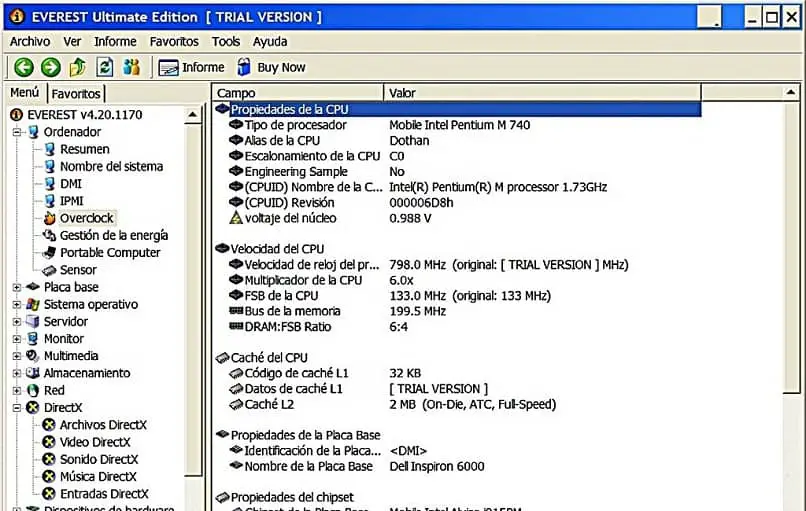Select the Resumen tree item
The width and height of the screenshot is (806, 511).
click(x=85, y=149)
